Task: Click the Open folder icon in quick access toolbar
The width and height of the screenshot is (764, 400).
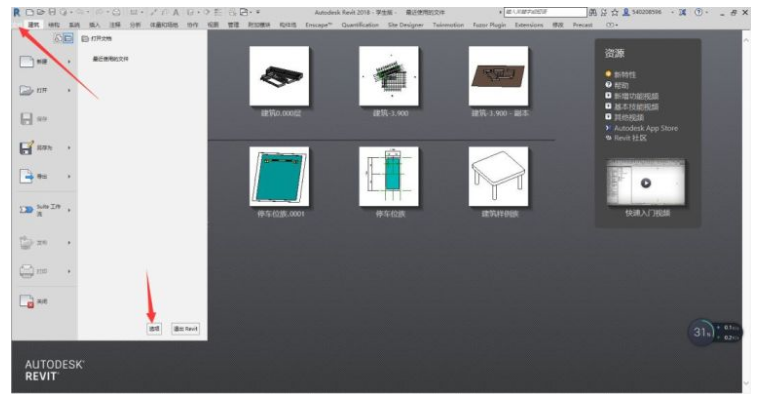Action: [41, 12]
